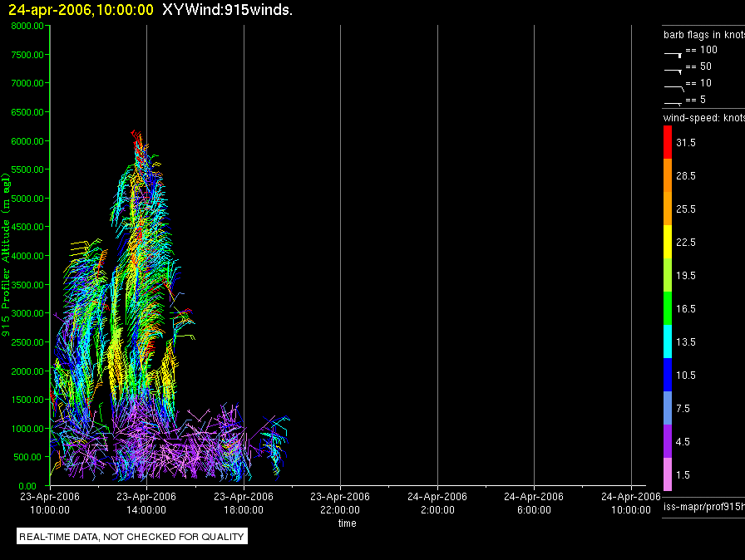Click the 6000.00 altitude axis value

tap(27, 141)
